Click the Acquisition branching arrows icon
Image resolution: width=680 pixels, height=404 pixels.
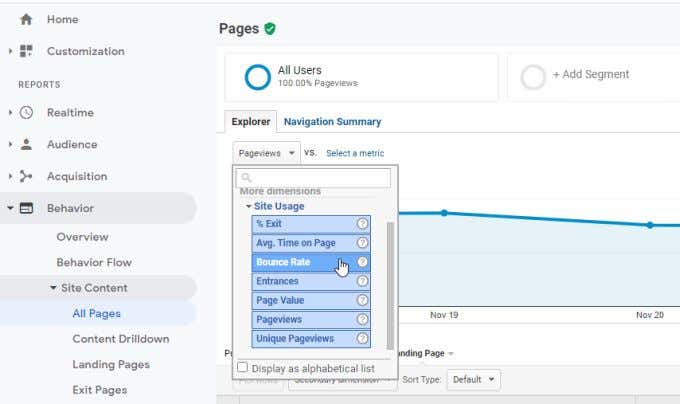pyautogui.click(x=26, y=176)
